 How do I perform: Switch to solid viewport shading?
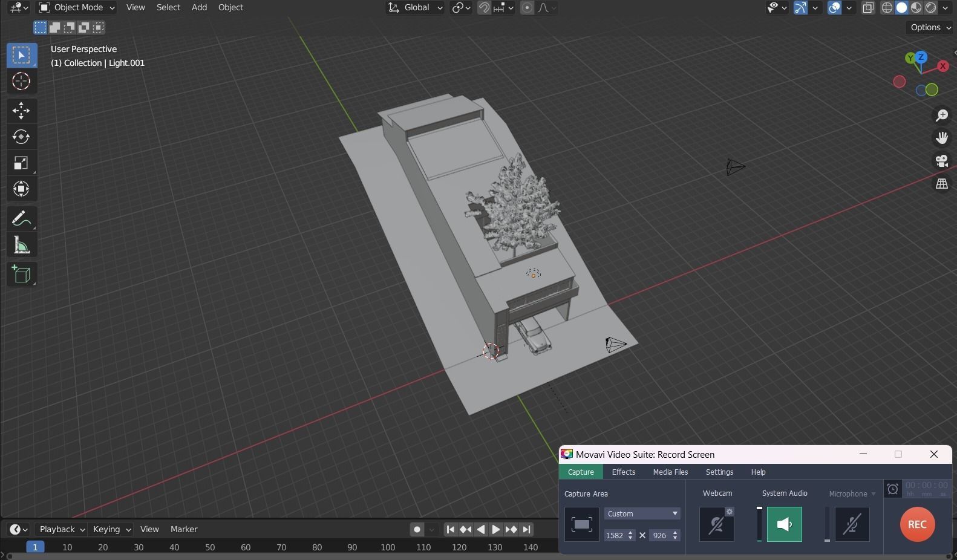click(901, 7)
